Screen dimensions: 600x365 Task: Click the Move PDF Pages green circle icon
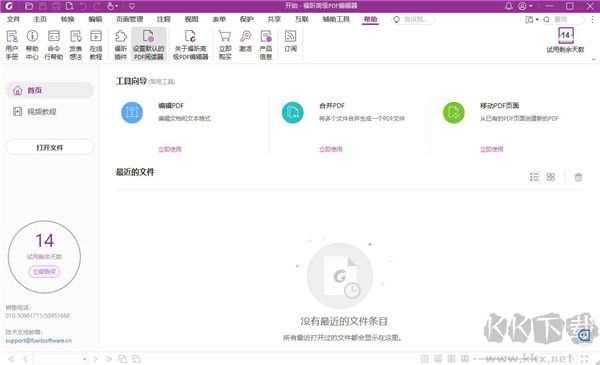tap(454, 112)
